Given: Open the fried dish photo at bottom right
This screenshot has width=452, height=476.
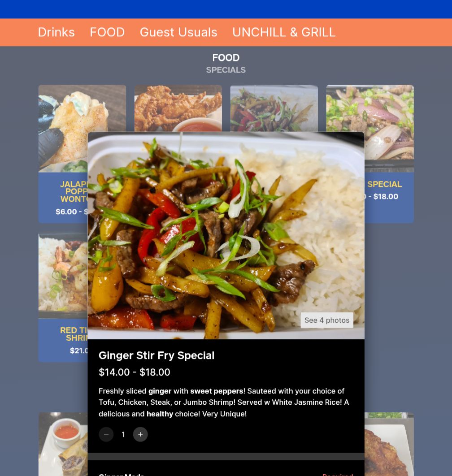Looking at the screenshot, I should tap(389, 444).
